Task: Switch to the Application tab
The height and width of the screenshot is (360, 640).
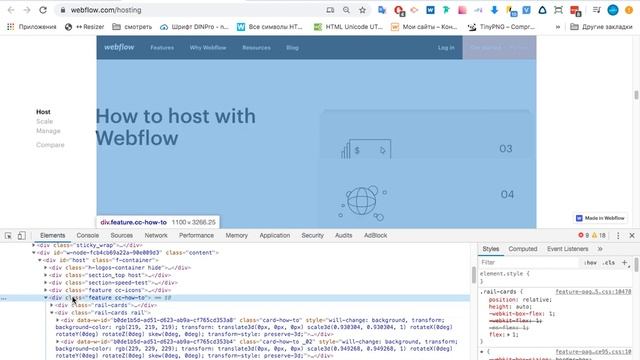Action: pyautogui.click(x=275, y=236)
